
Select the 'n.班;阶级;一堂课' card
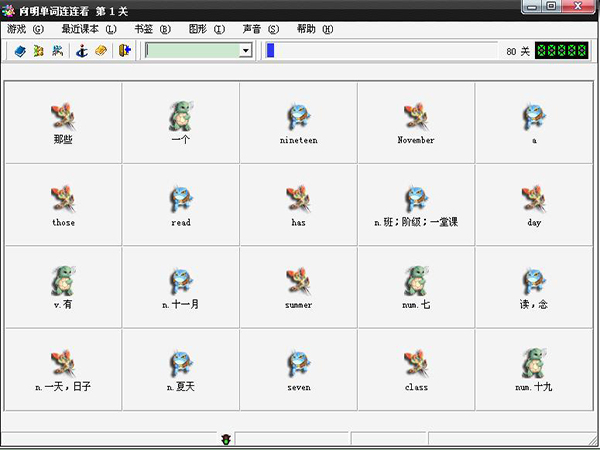pos(416,205)
